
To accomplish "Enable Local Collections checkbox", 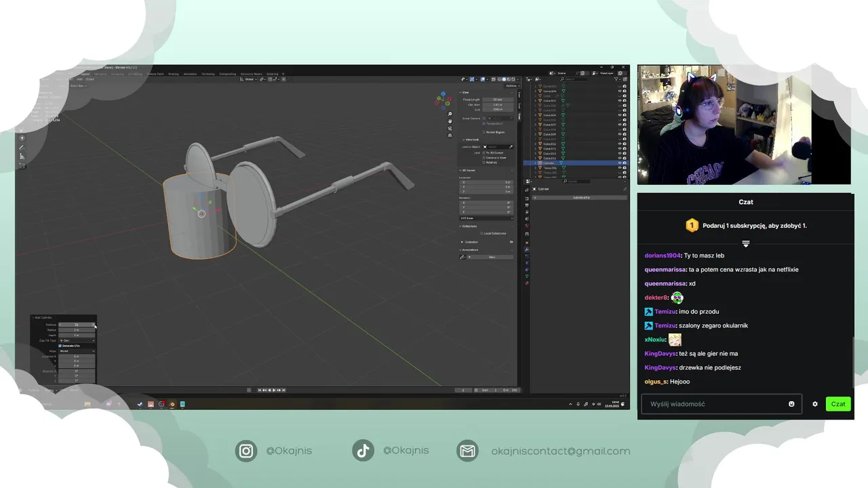I will (x=481, y=233).
